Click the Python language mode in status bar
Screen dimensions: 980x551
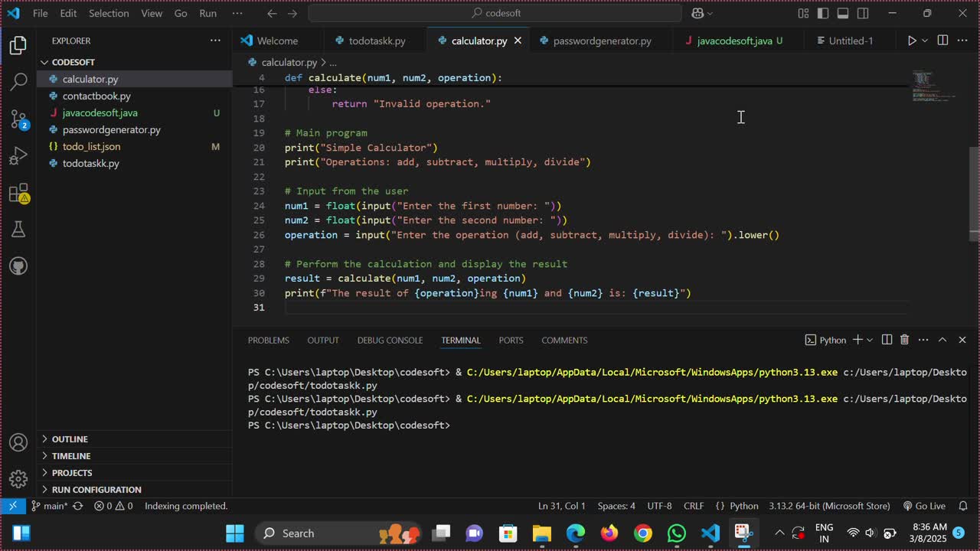[743, 506]
